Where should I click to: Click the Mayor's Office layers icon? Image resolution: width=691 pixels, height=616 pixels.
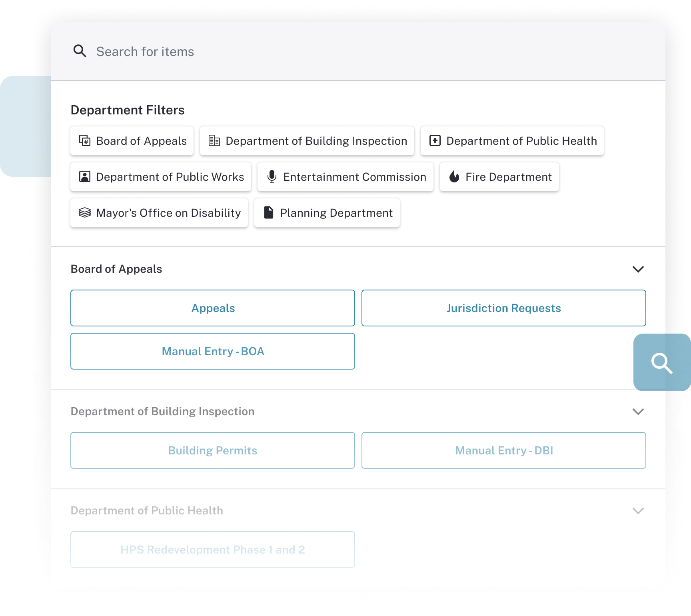[85, 212]
